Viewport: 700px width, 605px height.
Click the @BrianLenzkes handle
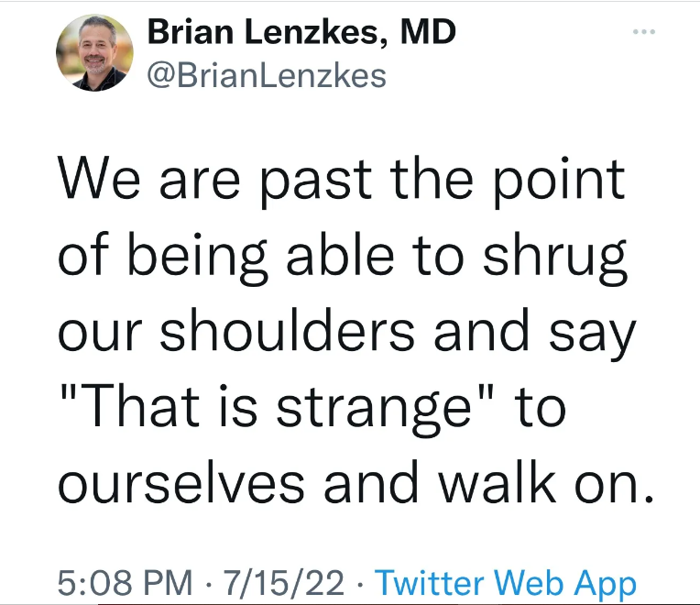266,75
